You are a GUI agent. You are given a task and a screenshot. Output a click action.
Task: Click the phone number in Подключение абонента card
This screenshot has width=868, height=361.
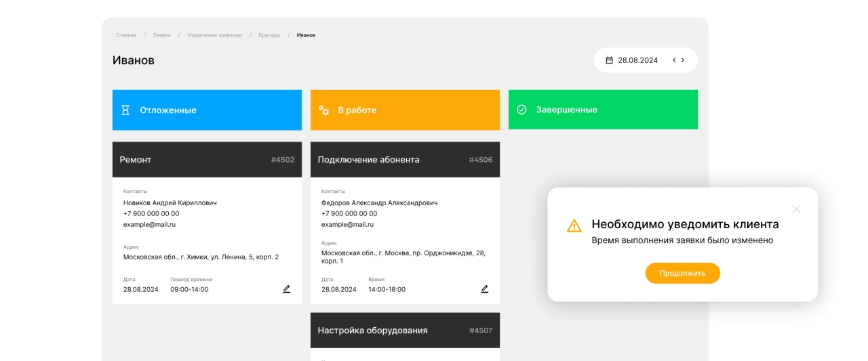[349, 213]
